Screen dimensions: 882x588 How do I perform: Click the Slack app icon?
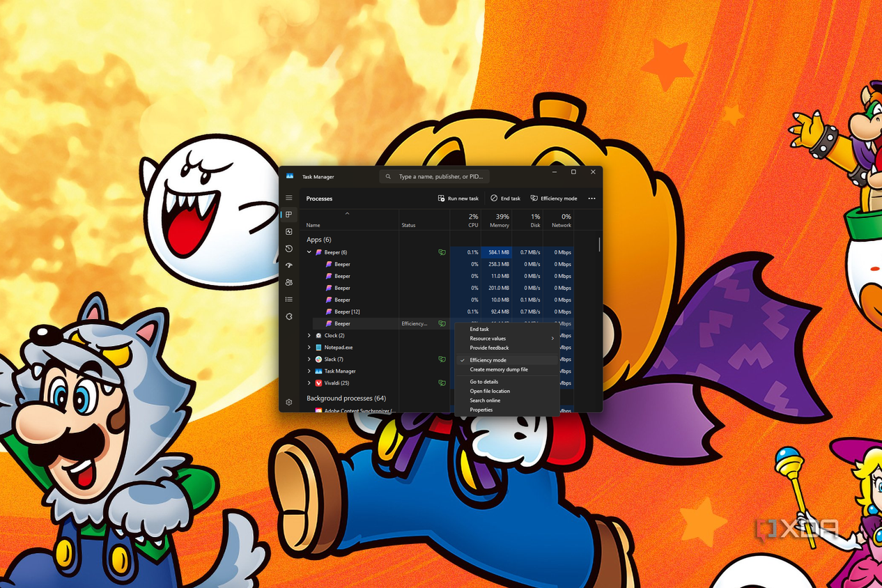point(318,359)
